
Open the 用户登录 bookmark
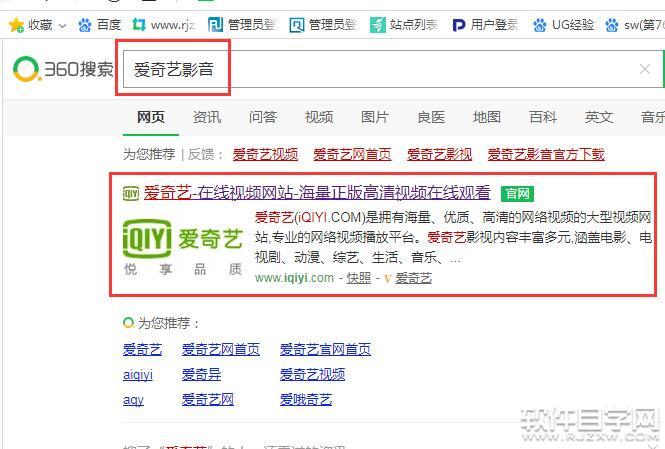pos(485,25)
